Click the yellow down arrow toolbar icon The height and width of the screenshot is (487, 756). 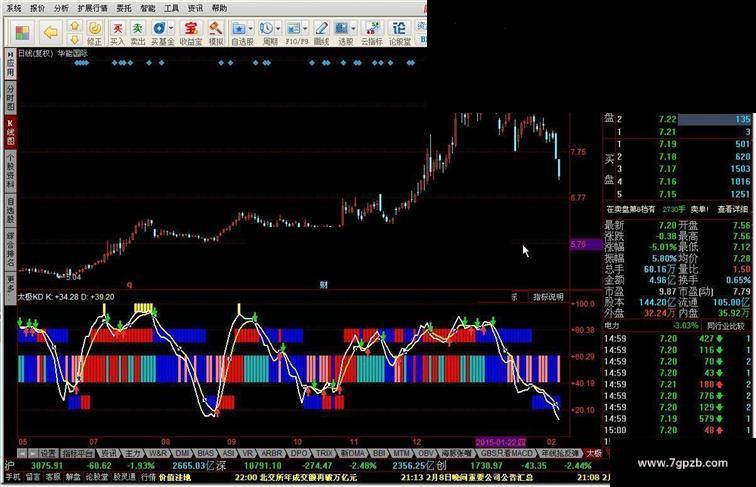pos(74,39)
